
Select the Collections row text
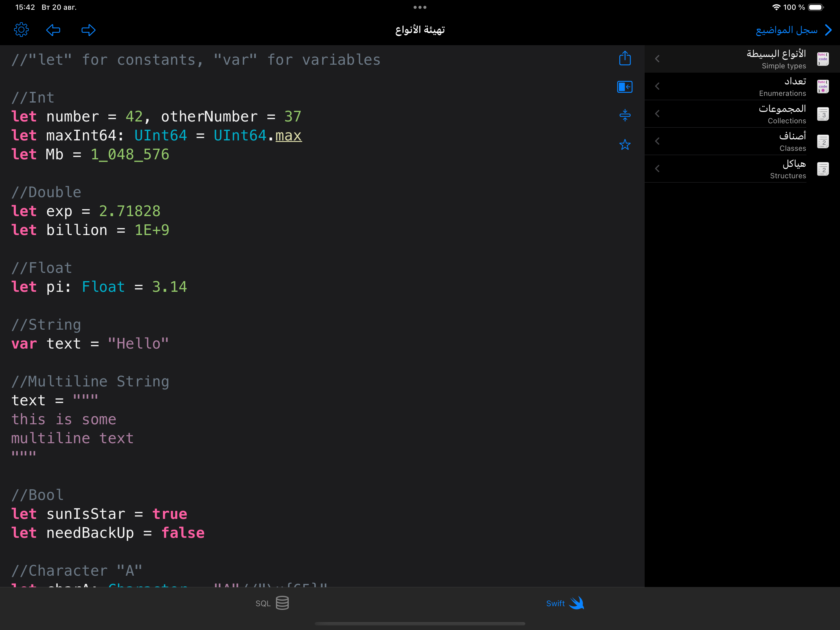pyautogui.click(x=782, y=114)
